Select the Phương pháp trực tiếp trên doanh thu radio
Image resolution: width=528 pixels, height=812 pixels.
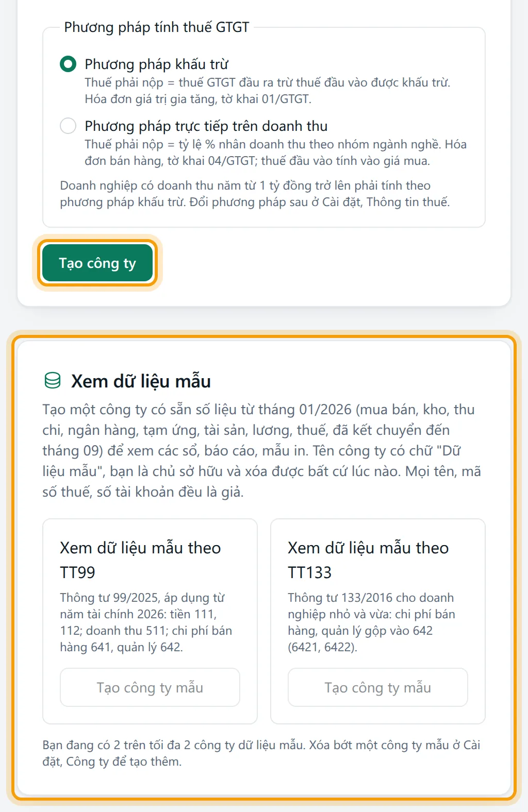pyautogui.click(x=68, y=126)
